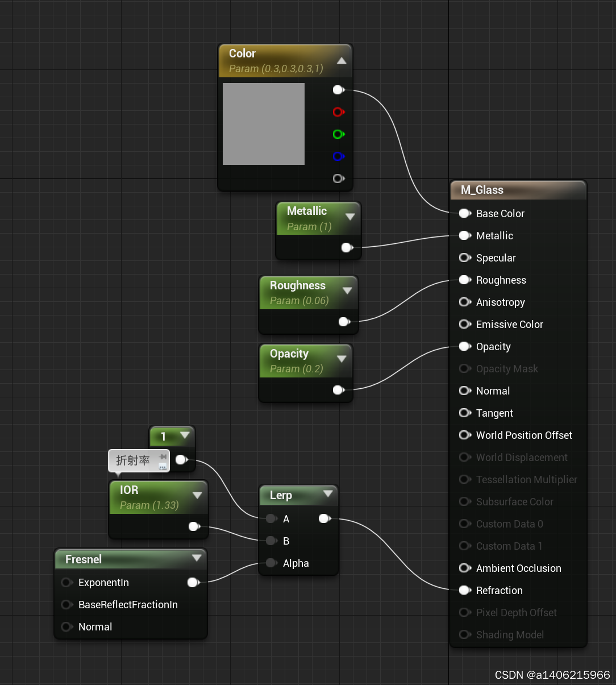Click the 折射率 comment text field

click(134, 460)
